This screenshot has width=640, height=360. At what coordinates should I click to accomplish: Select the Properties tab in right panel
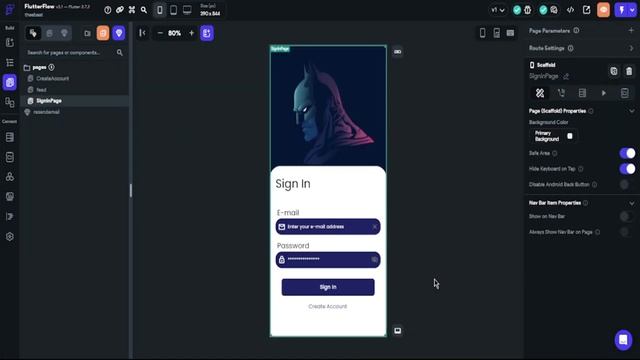pyautogui.click(x=540, y=93)
